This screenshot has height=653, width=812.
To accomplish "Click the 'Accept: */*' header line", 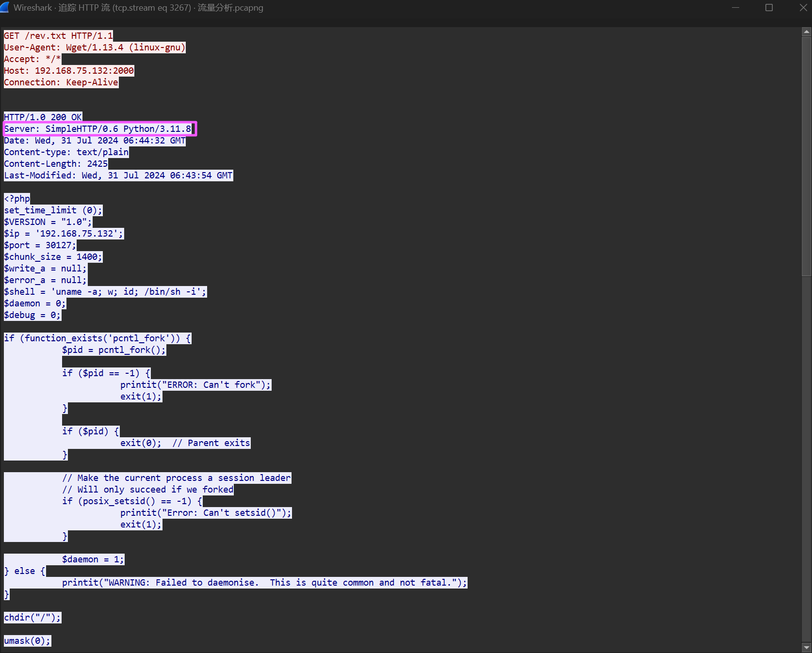I will point(32,59).
